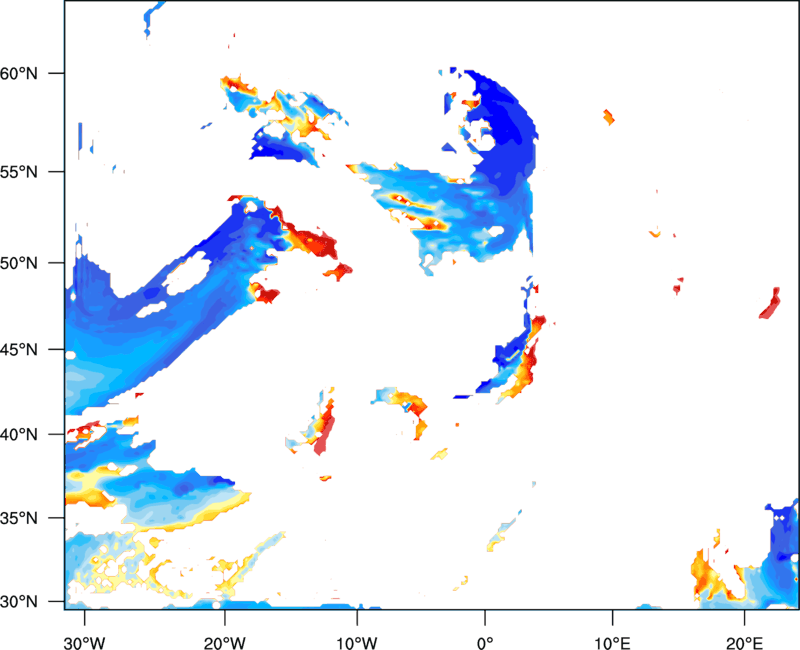Click the 45°N latitude label

tap(19, 350)
